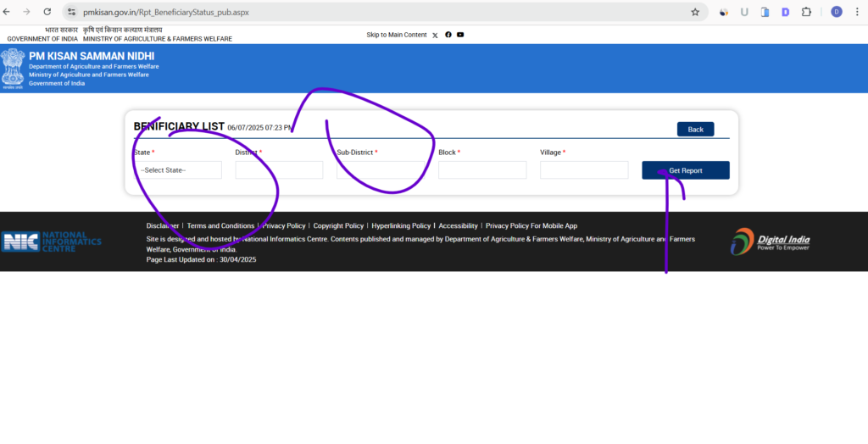Image resolution: width=868 pixels, height=444 pixels.
Task: Open the X (Twitter) social icon
Action: click(x=435, y=35)
